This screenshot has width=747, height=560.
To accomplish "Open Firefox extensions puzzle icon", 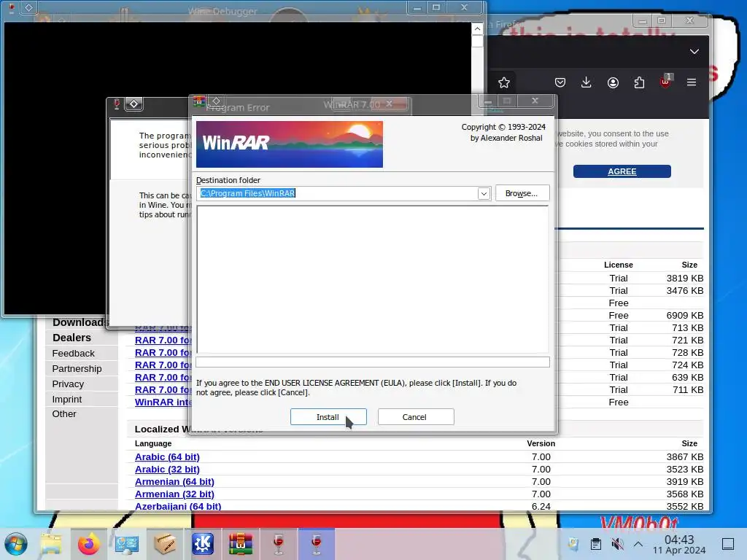I will click(639, 83).
